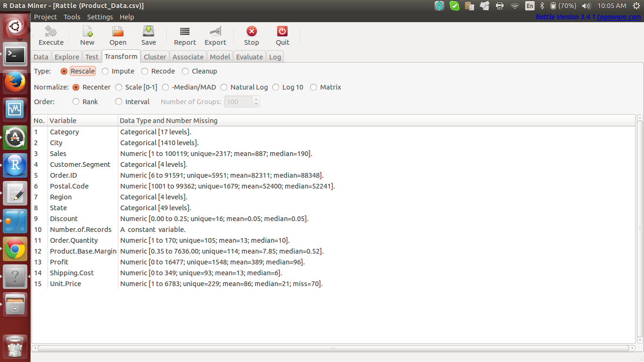Click the Export toolbar icon

tap(215, 36)
